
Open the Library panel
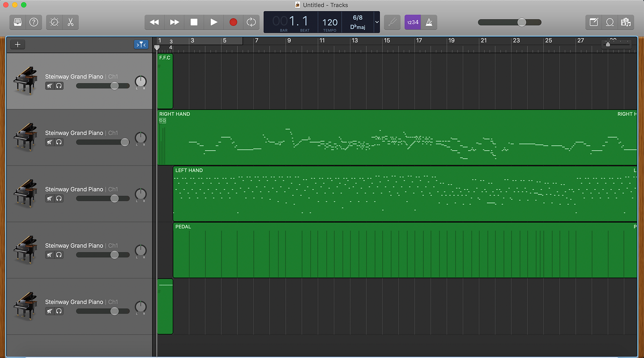[17, 22]
